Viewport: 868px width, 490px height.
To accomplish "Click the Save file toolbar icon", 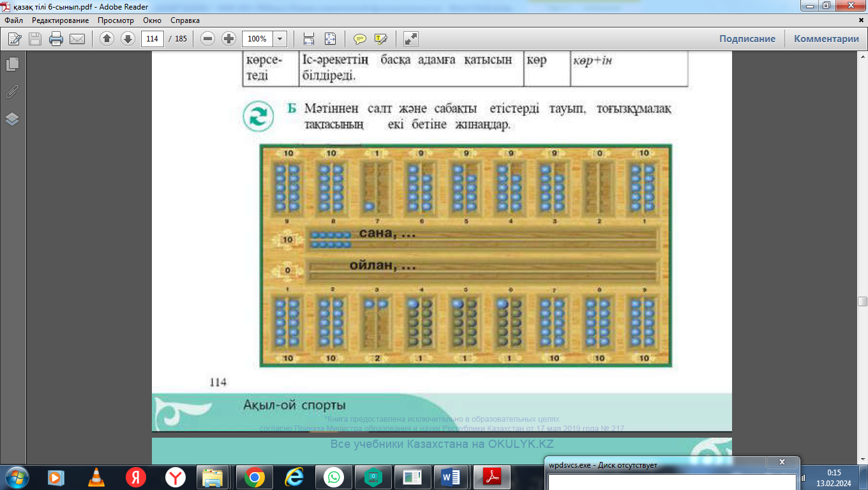I will pyautogui.click(x=35, y=39).
